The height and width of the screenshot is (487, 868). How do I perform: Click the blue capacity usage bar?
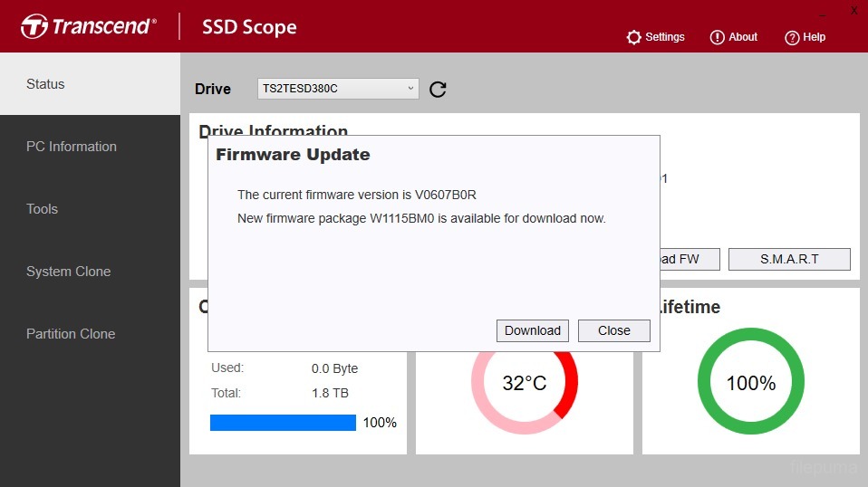(283, 423)
